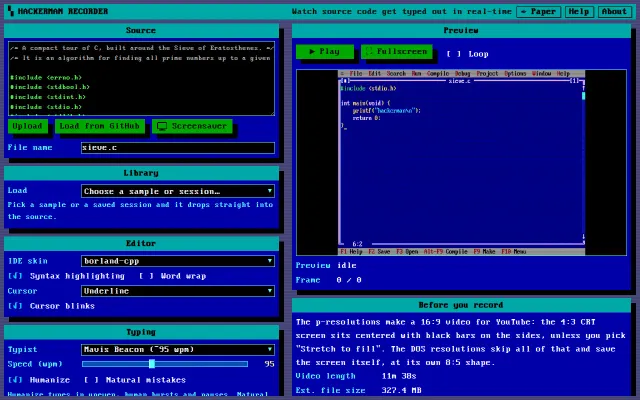The image size is (640, 400).
Task: Open the Cursor style dropdown
Action: tap(178, 291)
